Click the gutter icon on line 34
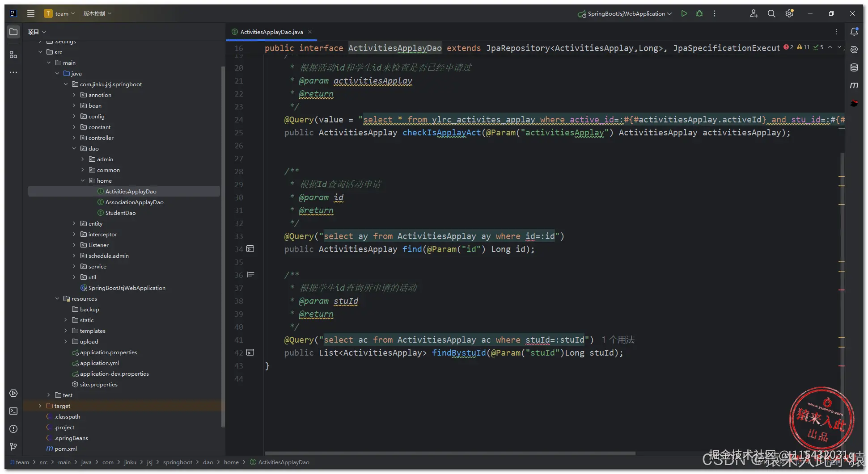 pos(250,249)
